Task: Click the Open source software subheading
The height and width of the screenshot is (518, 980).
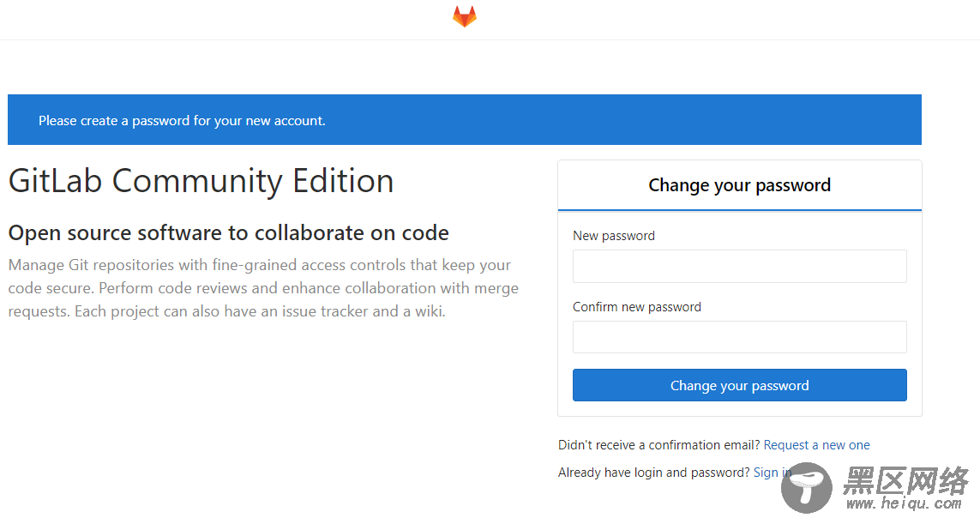Action: [228, 233]
